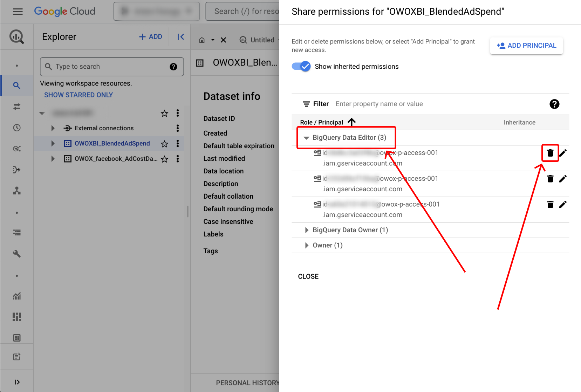Click search help question mark icon
Screen dimensions: 581x392
[173, 67]
